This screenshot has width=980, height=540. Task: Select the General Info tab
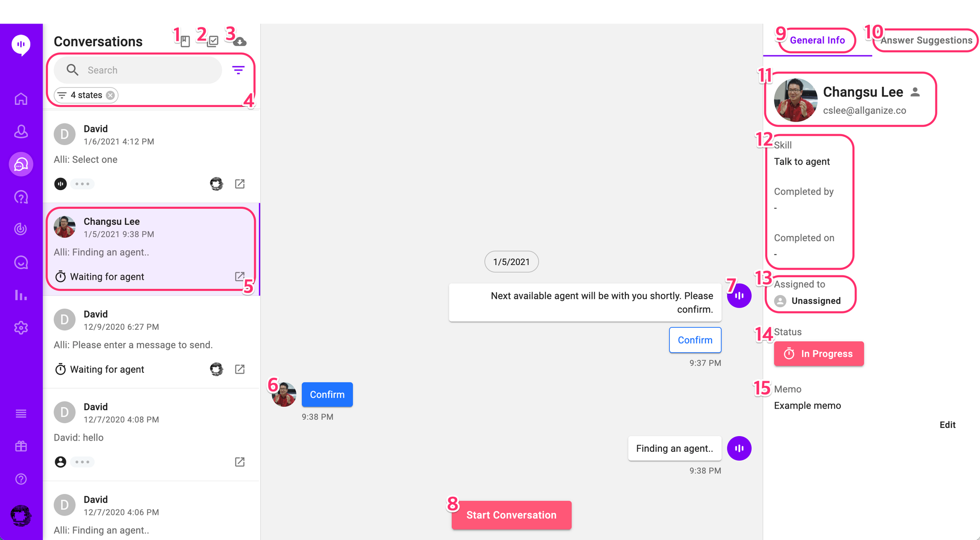pos(817,40)
